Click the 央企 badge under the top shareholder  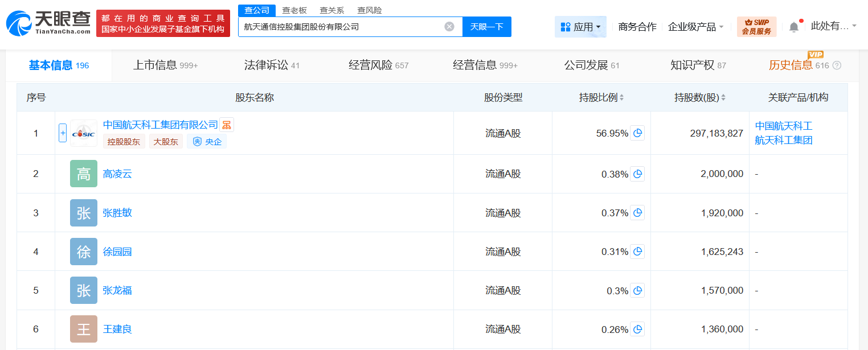click(x=206, y=141)
